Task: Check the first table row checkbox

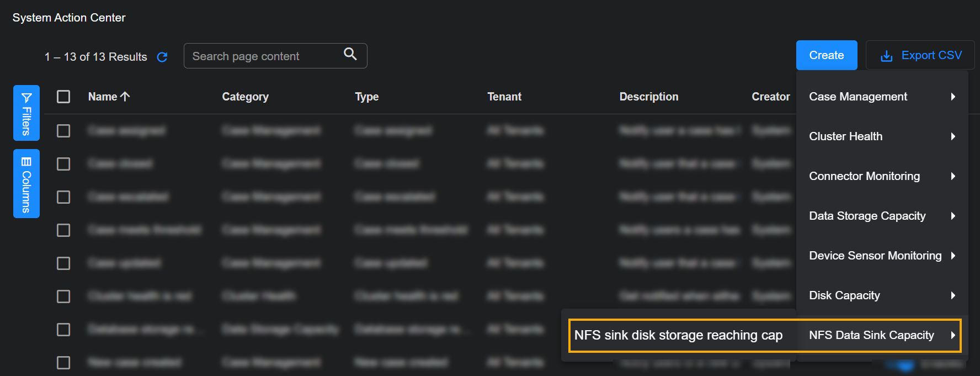Action: [63, 131]
